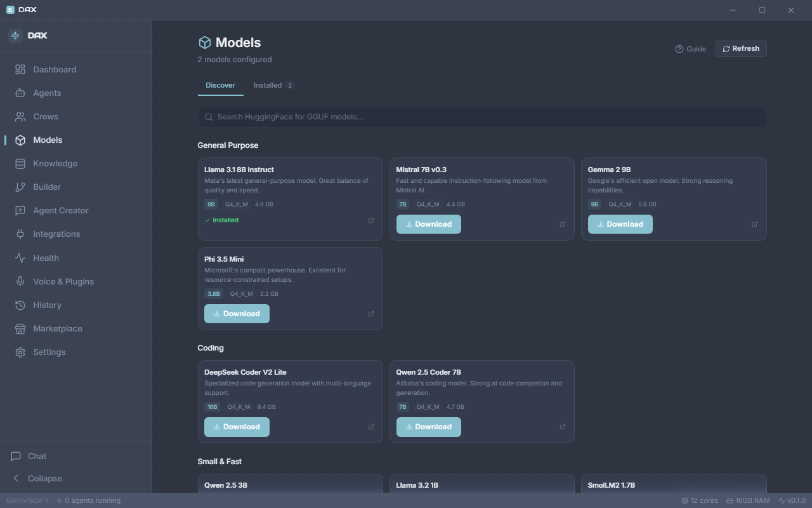Open the Health pulse icon
Image resolution: width=812 pixels, height=508 pixels.
tap(20, 258)
